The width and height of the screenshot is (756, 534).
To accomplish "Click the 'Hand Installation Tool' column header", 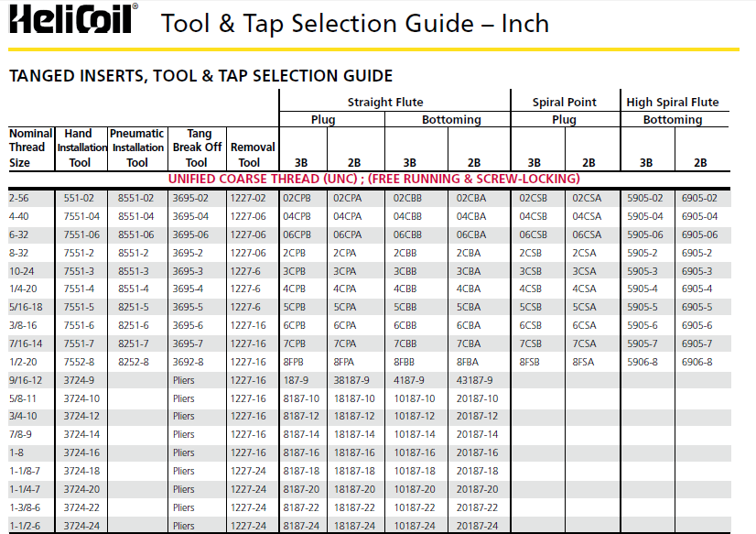I will (x=81, y=148).
